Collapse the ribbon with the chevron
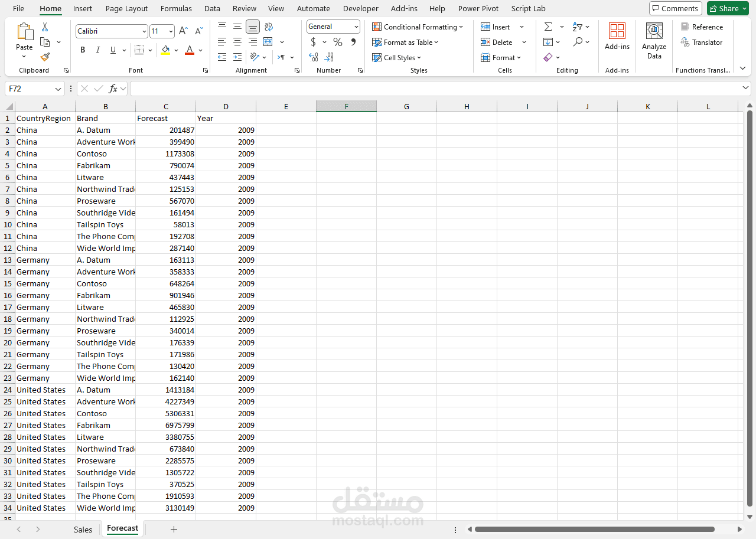The height and width of the screenshot is (539, 756). pyautogui.click(x=742, y=68)
